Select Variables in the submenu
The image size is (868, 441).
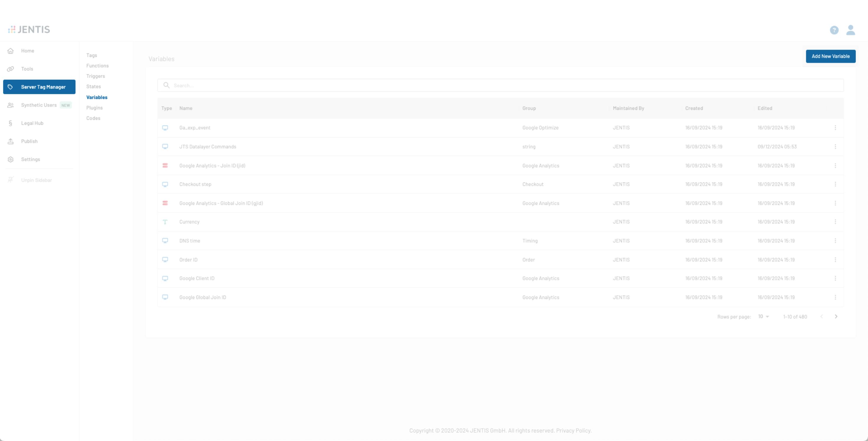coord(97,97)
